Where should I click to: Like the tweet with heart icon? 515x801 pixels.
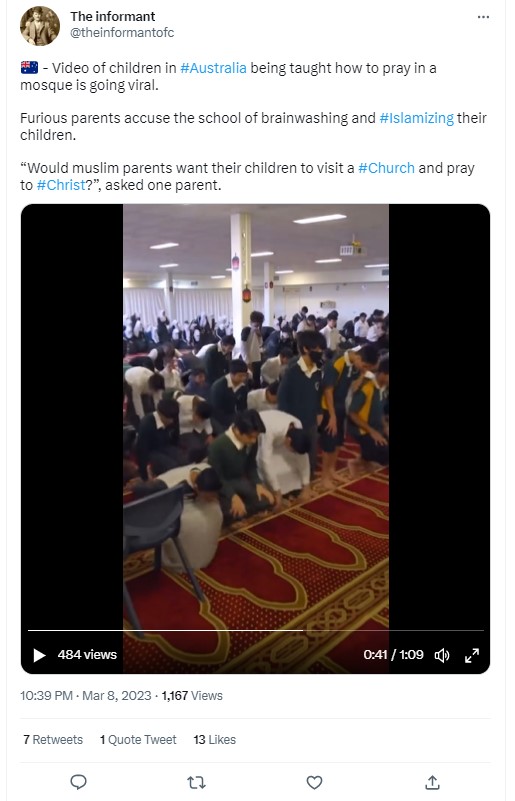314,782
